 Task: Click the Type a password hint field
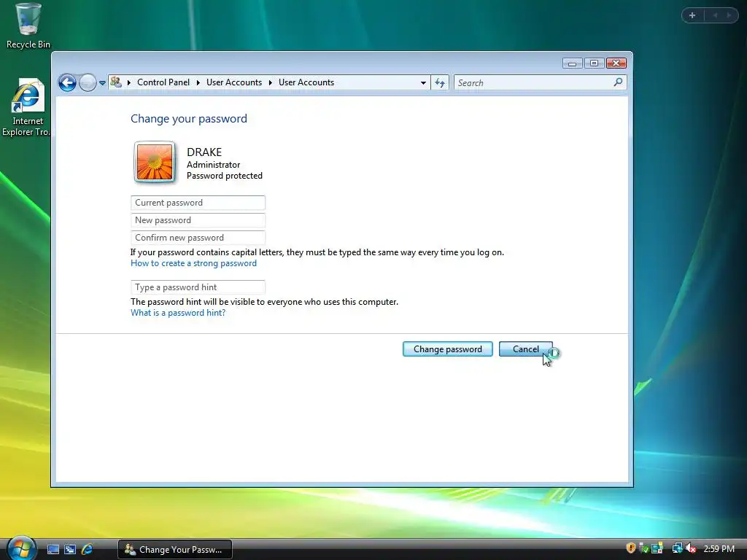click(198, 287)
